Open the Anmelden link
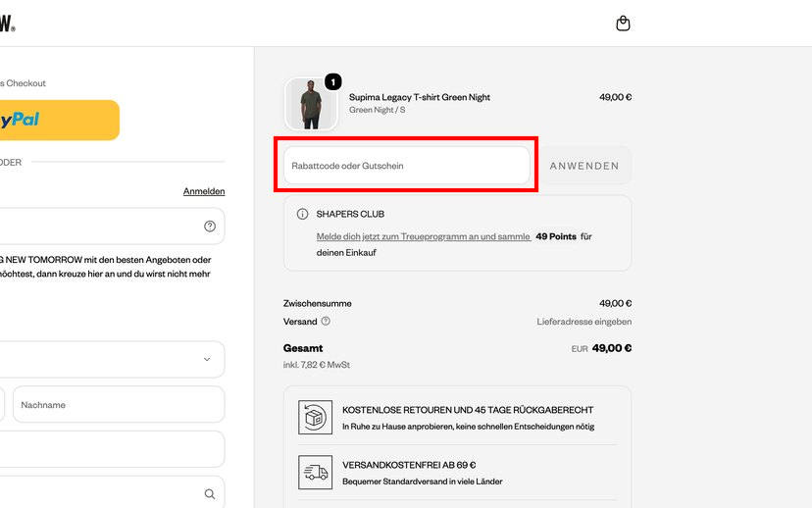Image resolution: width=812 pixels, height=508 pixels. 204,191
